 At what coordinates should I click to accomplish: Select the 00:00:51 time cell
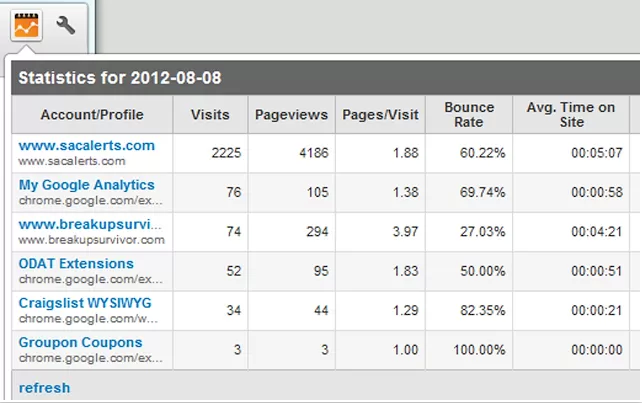(597, 271)
